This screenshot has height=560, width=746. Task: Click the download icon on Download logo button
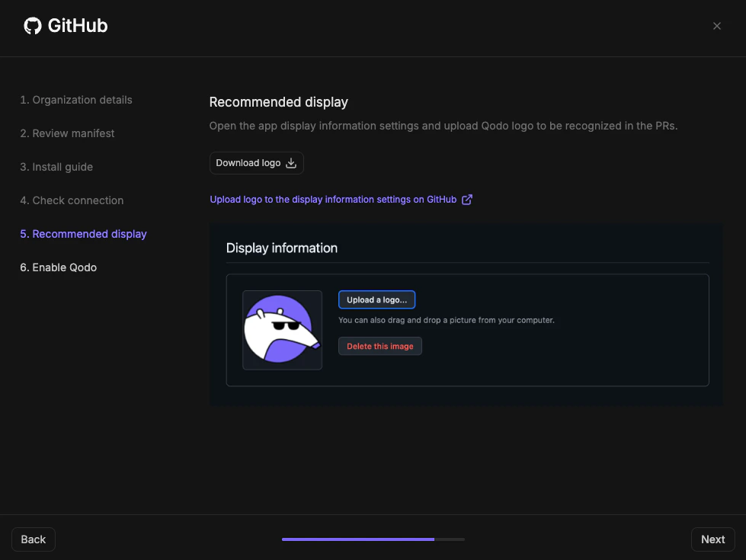pos(290,162)
